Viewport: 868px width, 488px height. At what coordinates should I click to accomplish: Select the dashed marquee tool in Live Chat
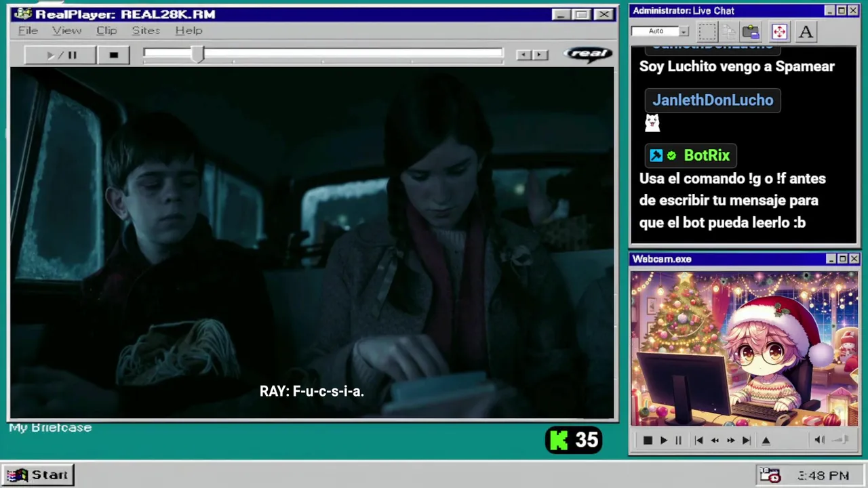(x=707, y=31)
